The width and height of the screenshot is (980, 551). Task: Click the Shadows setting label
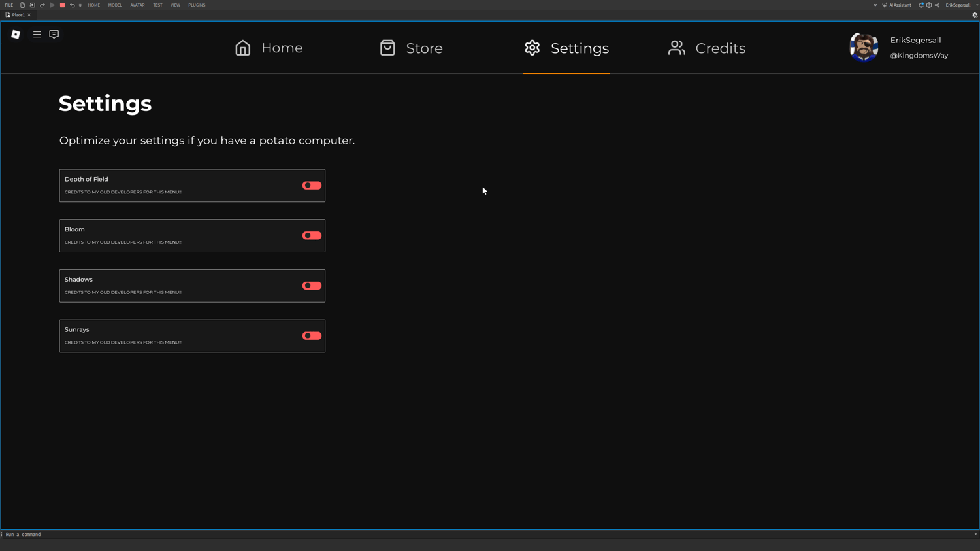click(x=78, y=280)
